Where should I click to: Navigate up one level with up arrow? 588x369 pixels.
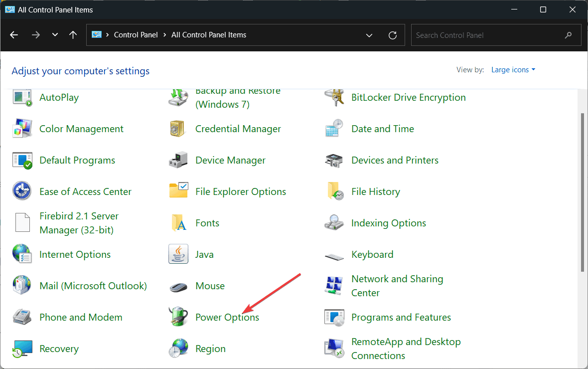point(73,35)
